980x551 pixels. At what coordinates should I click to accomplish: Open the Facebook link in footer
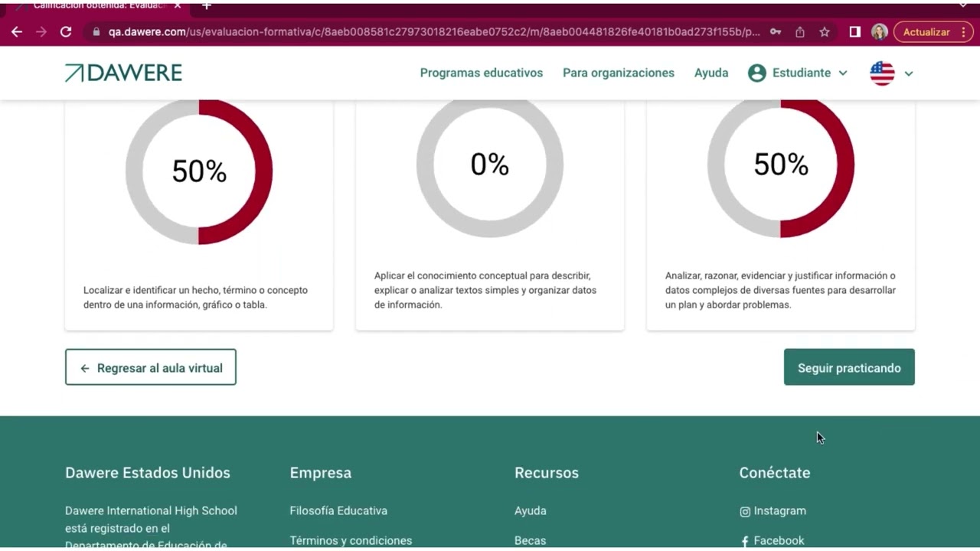tap(772, 540)
